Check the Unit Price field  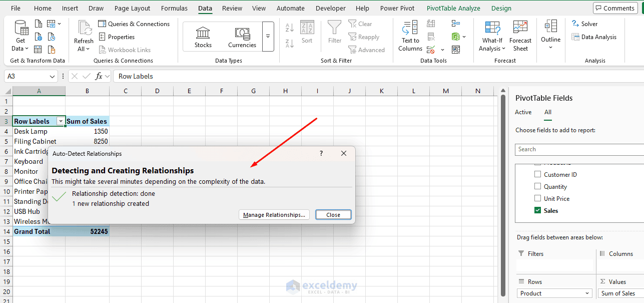click(538, 198)
